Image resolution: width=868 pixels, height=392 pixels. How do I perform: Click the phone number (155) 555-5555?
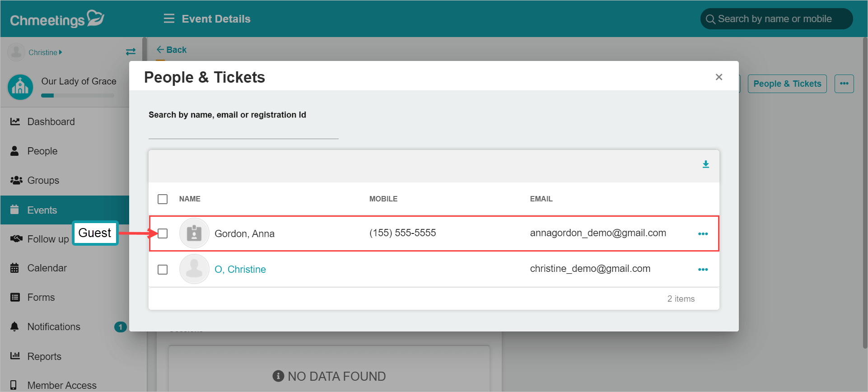point(402,233)
